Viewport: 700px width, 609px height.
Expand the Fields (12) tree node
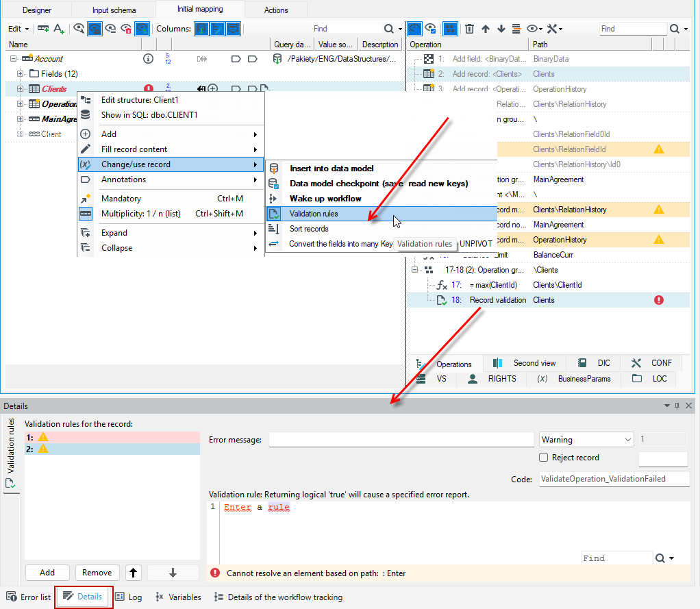[x=20, y=74]
